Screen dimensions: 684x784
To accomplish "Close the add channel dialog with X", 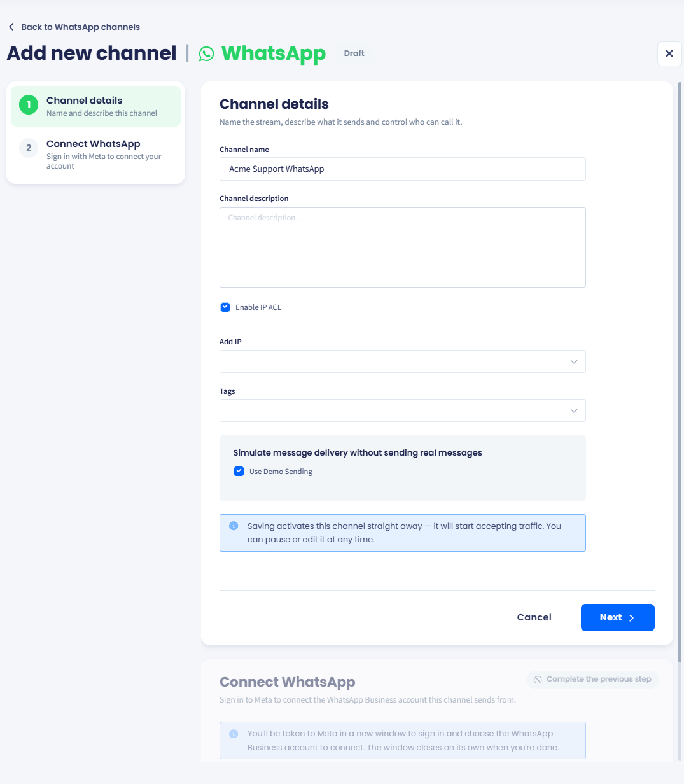I will (x=669, y=53).
